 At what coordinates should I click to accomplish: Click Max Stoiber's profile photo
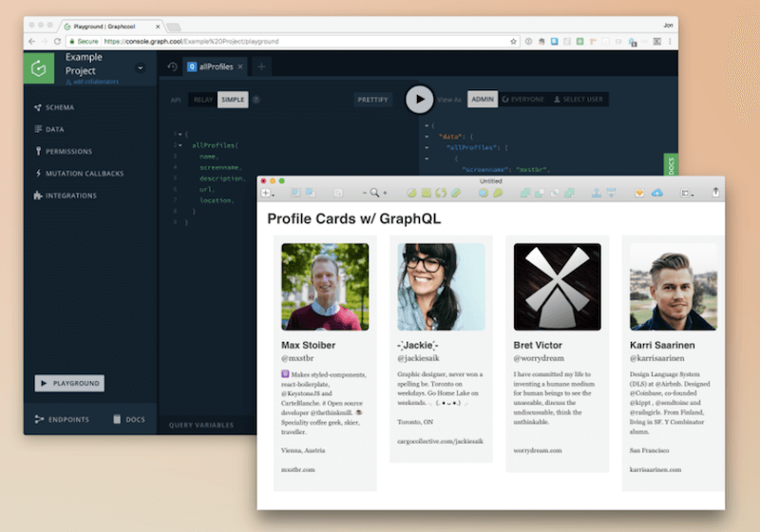[x=325, y=287]
